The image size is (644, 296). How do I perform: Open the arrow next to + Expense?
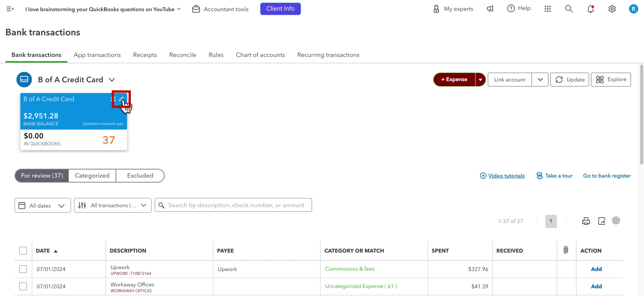tap(480, 80)
